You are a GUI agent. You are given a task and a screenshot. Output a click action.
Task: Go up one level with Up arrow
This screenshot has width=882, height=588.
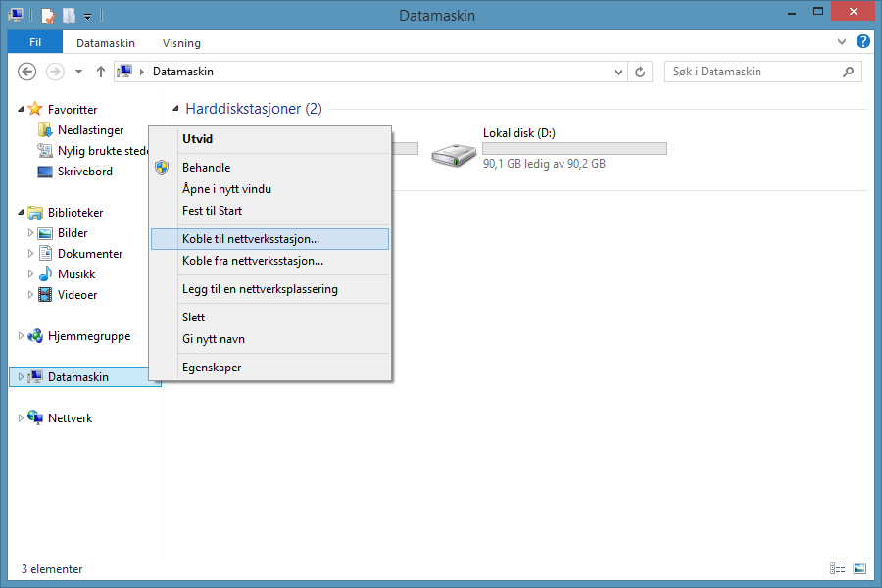tap(101, 72)
